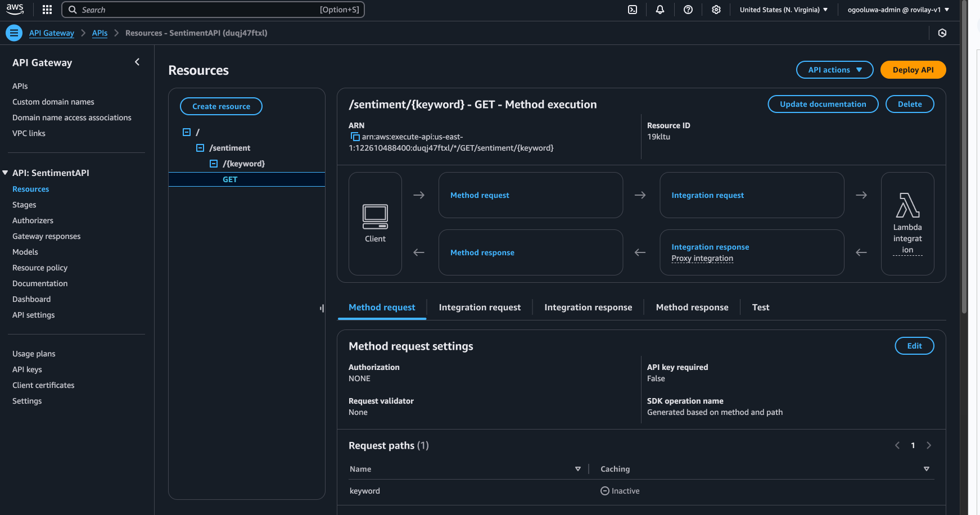Open API settings in the sidebar
The image size is (980, 515).
34,315
